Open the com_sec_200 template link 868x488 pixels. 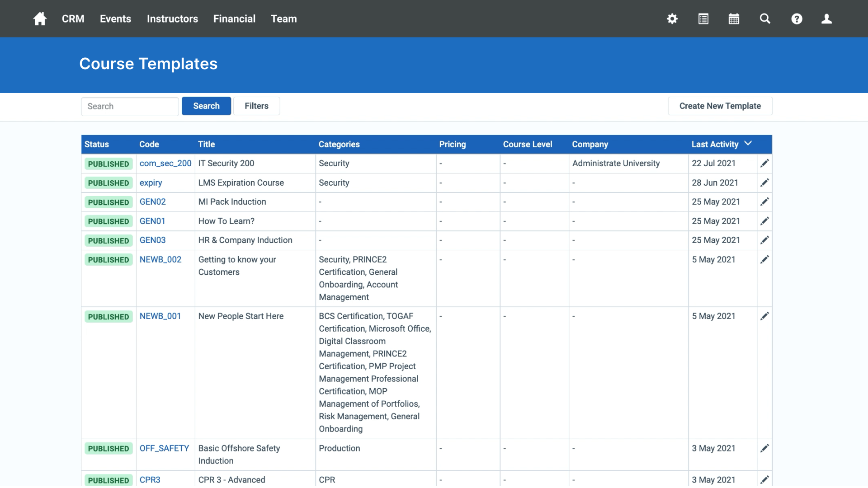point(165,163)
